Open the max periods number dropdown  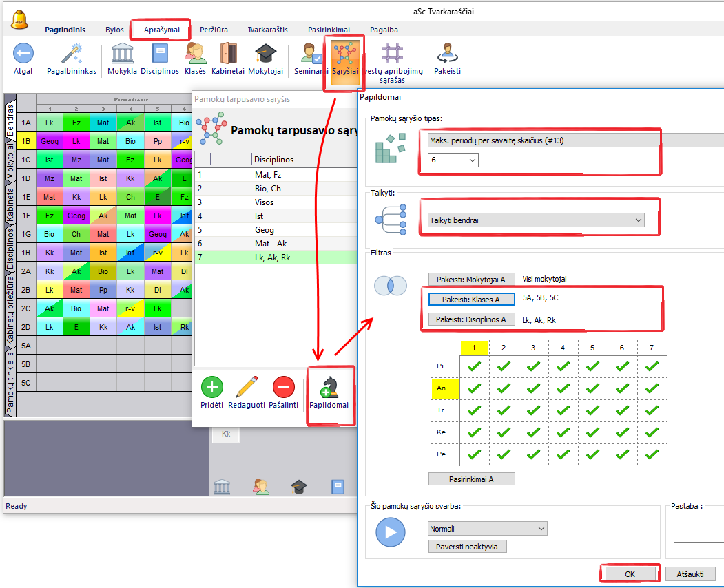pyautogui.click(x=453, y=160)
